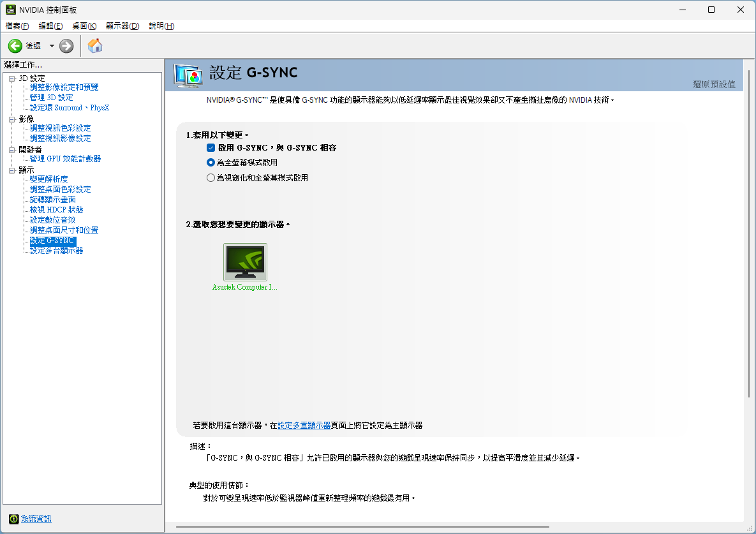Click the G-SYNC monitor header icon
Viewport: 756px width, 534px height.
pyautogui.click(x=188, y=75)
